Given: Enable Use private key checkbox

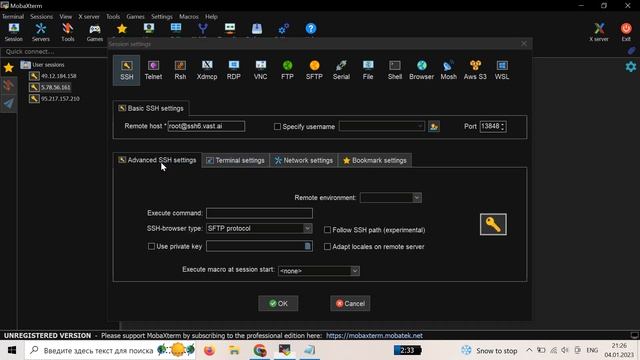Looking at the screenshot, I should (x=151, y=247).
